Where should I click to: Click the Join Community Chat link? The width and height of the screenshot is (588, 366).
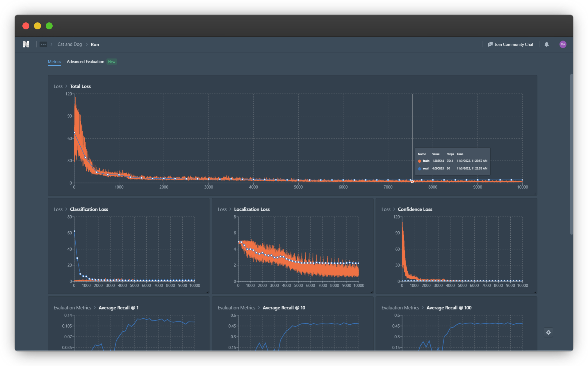514,44
